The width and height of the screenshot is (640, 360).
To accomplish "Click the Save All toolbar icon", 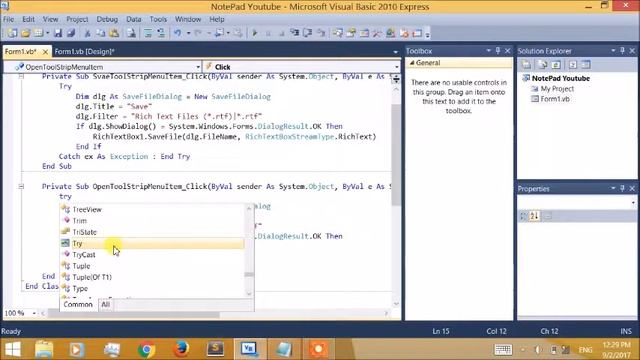I will pyautogui.click(x=71, y=33).
